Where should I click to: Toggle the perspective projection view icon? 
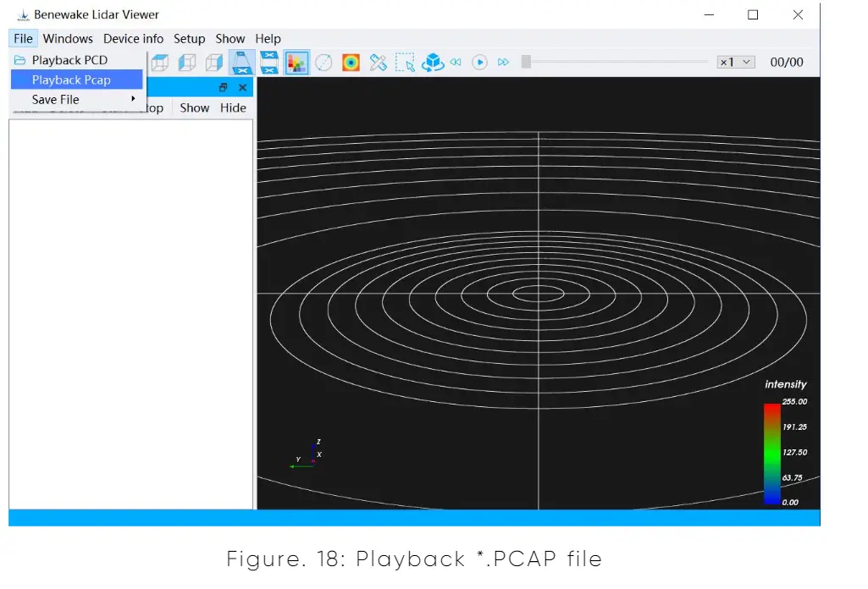coord(242,63)
